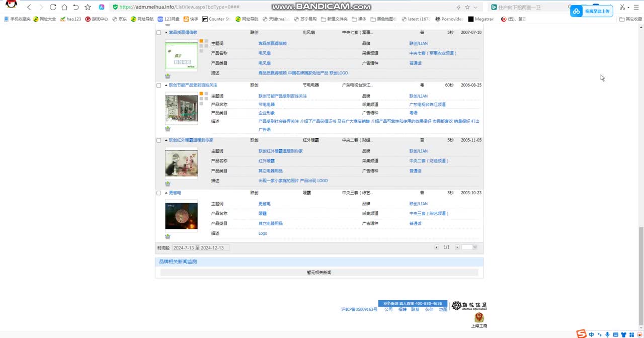Open the 更省电 title link

tap(175, 193)
